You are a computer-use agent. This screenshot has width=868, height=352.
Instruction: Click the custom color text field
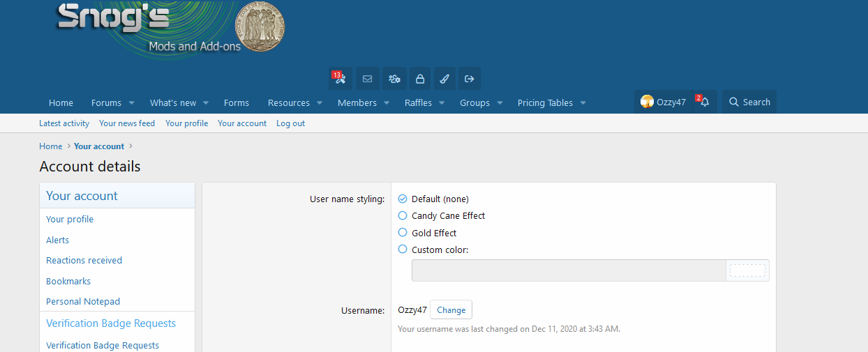[569, 270]
